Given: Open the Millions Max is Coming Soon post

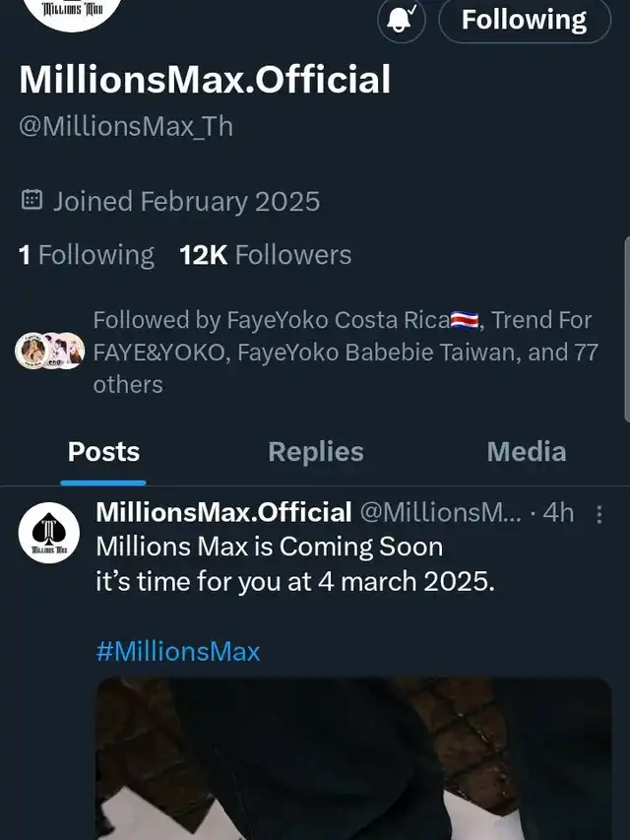Looking at the screenshot, I should (x=294, y=564).
